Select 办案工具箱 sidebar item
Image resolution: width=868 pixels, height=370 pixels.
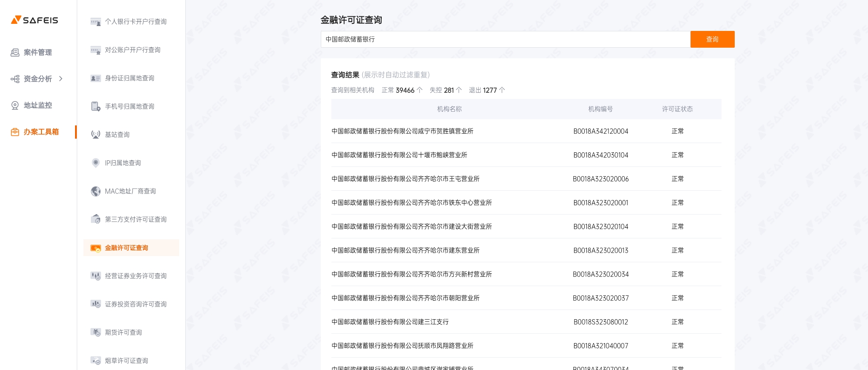41,132
